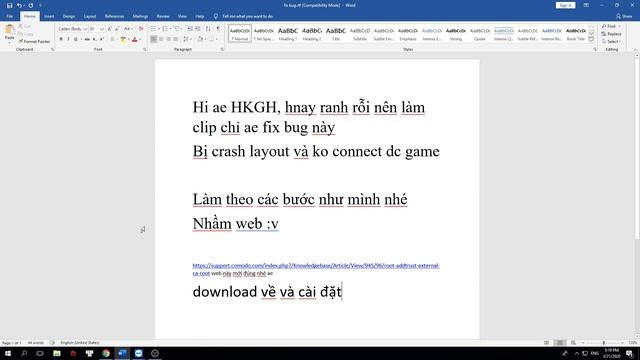This screenshot has width=640, height=360.
Task: Open Windows Start menu
Action: pos(8,353)
